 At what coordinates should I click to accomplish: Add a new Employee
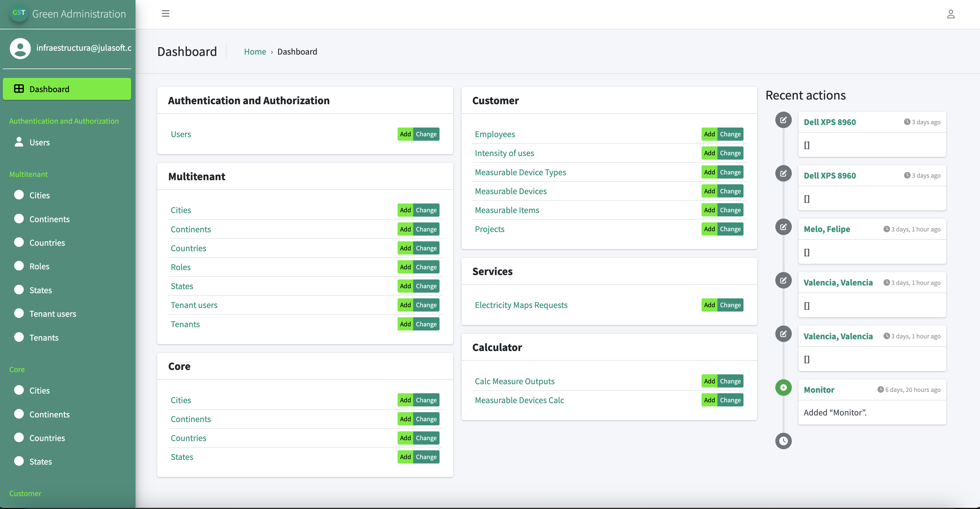[x=709, y=134]
